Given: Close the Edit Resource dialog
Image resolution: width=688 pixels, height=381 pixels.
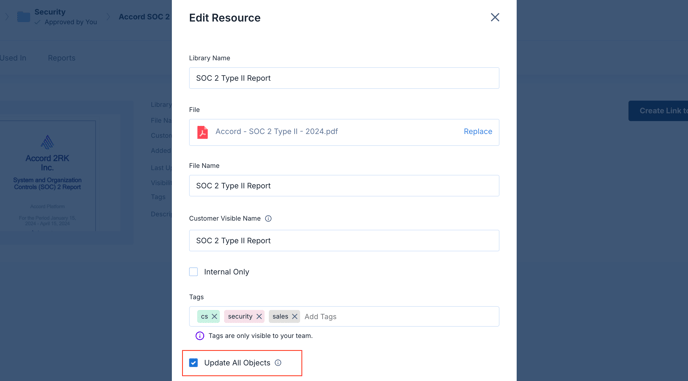Looking at the screenshot, I should coord(494,17).
